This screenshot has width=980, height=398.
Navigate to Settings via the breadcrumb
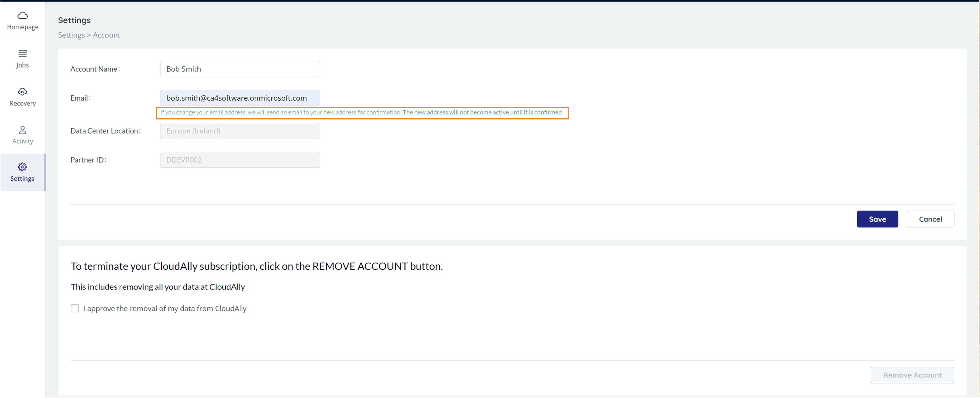pos(71,35)
